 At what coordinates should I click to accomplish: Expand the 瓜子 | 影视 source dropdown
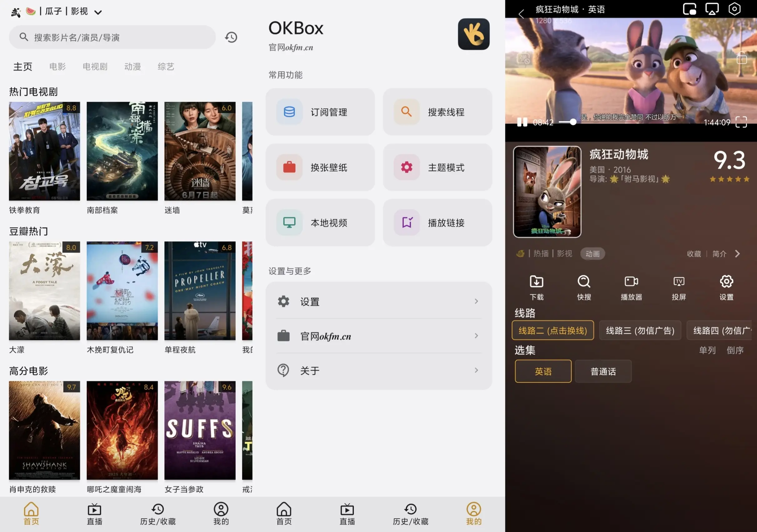pos(98,12)
